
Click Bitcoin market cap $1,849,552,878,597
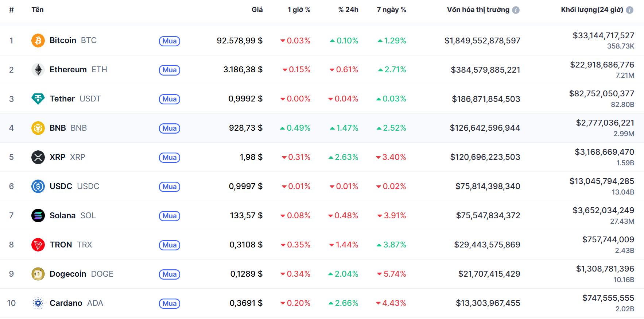[x=482, y=41]
